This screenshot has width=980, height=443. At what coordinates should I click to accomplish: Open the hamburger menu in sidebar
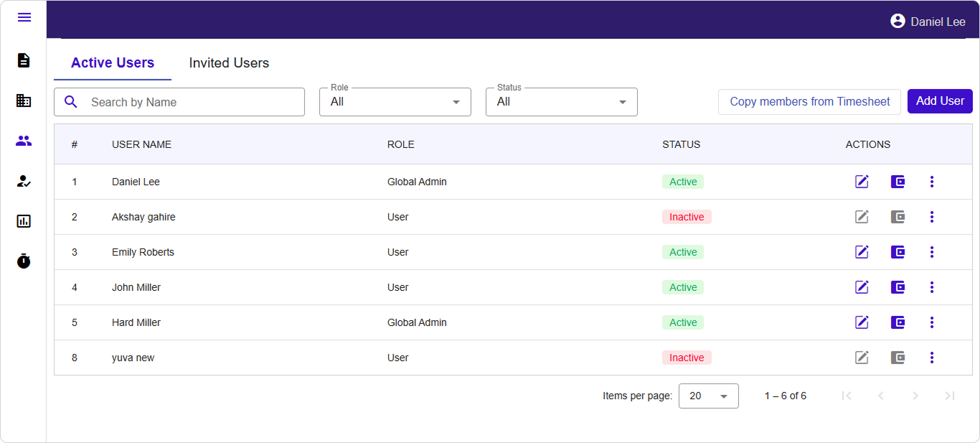[24, 17]
